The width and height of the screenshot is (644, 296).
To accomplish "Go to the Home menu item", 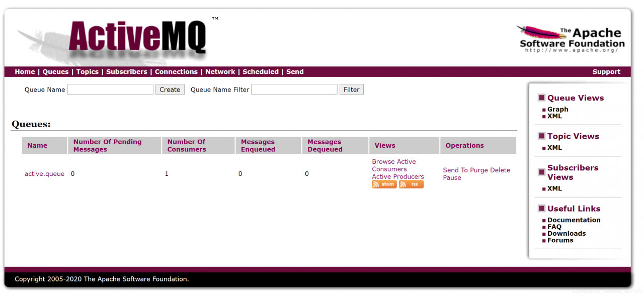I will click(x=25, y=72).
